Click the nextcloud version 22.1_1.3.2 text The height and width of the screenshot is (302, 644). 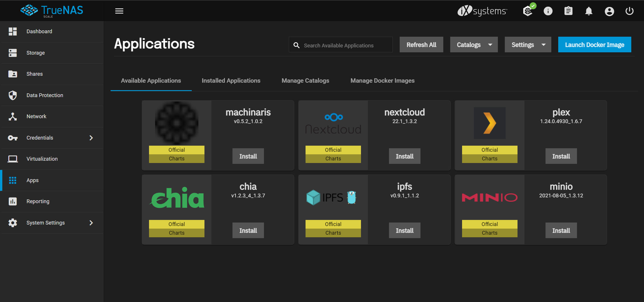[x=405, y=121]
